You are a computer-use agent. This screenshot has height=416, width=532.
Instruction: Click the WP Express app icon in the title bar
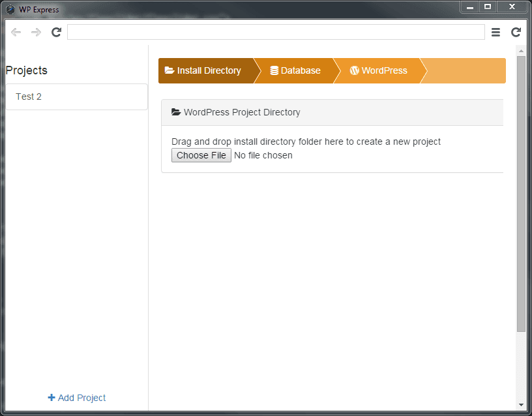tap(10, 10)
